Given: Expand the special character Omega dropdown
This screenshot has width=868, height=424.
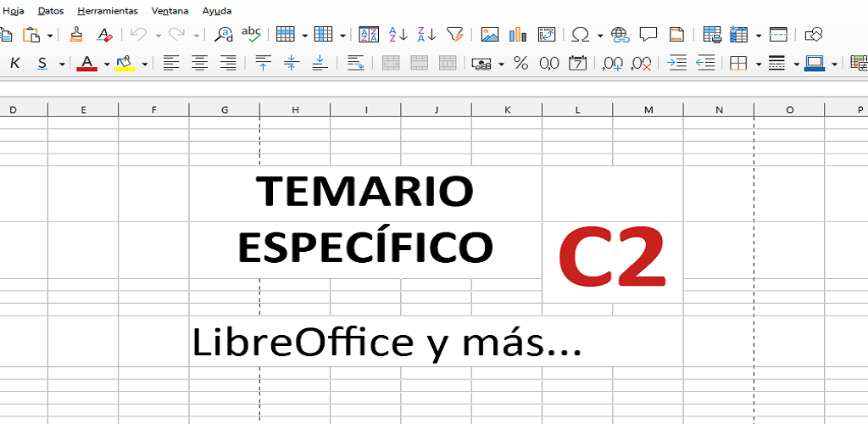Looking at the screenshot, I should 600,36.
